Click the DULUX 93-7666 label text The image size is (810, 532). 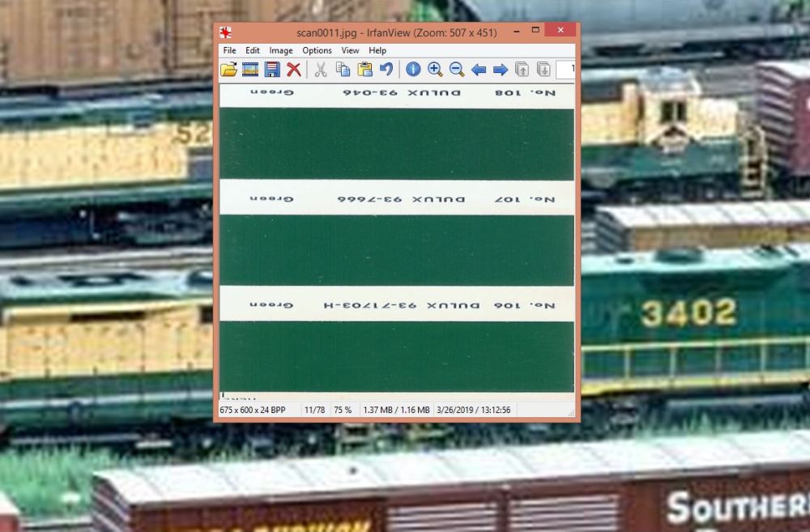pos(402,199)
